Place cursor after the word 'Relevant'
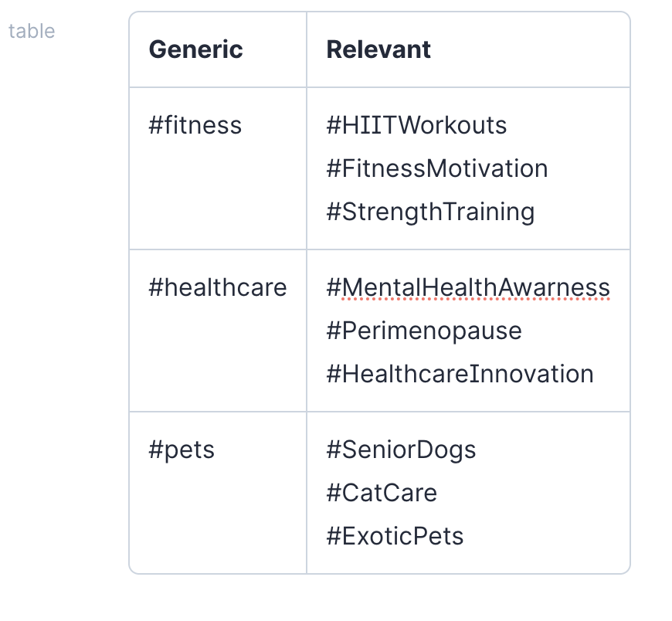This screenshot has height=621, width=672. [433, 49]
